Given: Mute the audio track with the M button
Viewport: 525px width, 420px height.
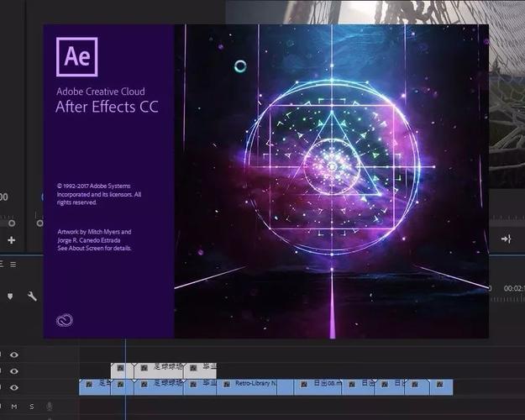Looking at the screenshot, I should [x=14, y=407].
